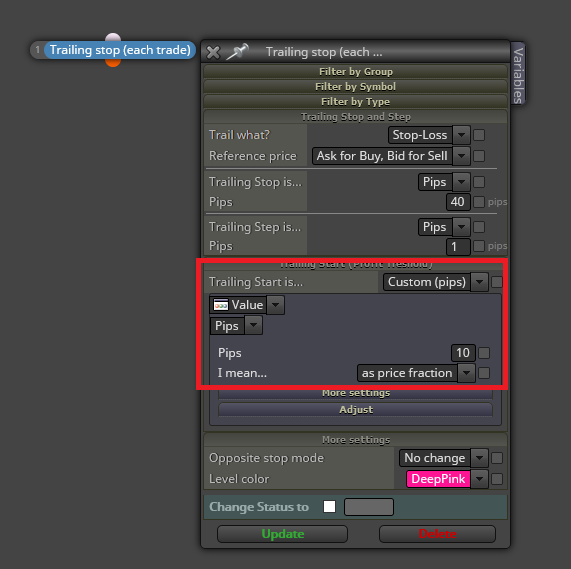The width and height of the screenshot is (571, 569).
Task: Click the Change Status to grey field
Action: (x=369, y=507)
